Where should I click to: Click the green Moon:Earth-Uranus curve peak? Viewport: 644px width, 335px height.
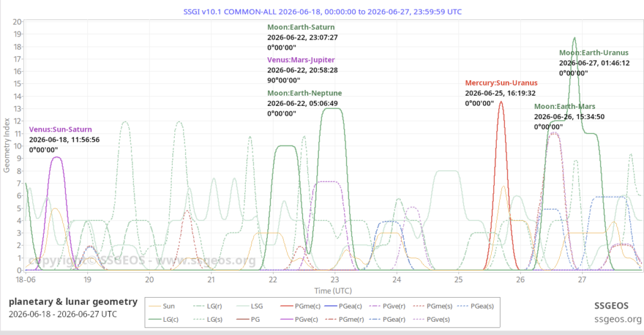pyautogui.click(x=574, y=38)
